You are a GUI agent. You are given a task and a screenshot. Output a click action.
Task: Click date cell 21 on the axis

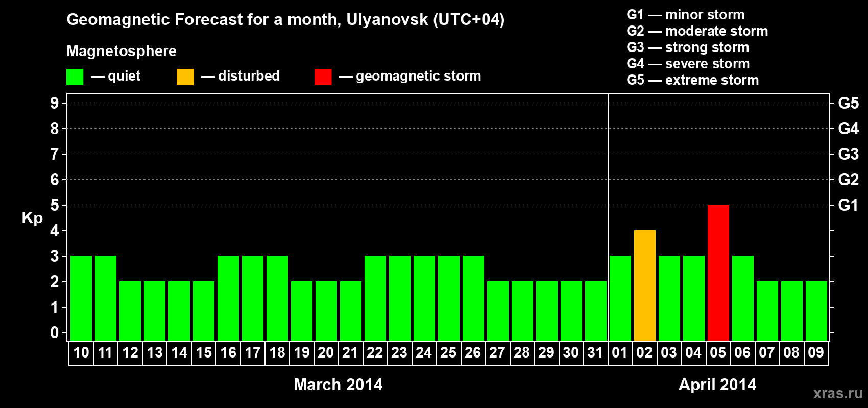(351, 353)
